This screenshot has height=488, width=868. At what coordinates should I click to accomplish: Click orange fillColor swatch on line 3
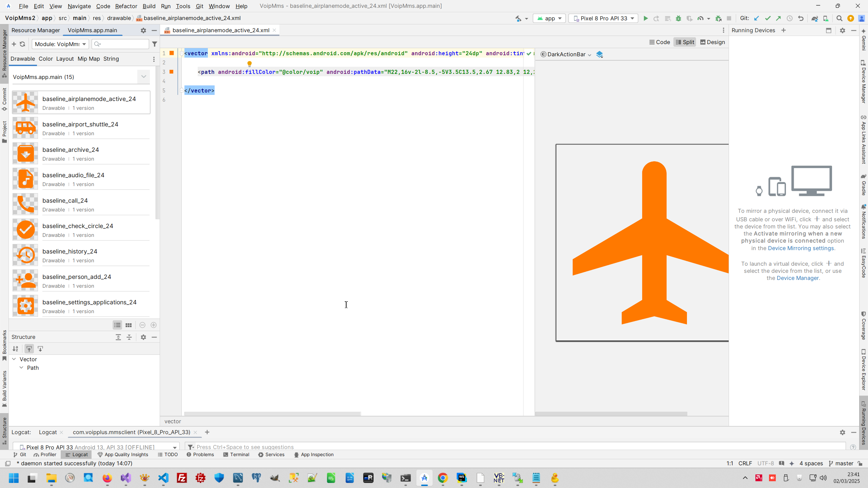tap(172, 72)
